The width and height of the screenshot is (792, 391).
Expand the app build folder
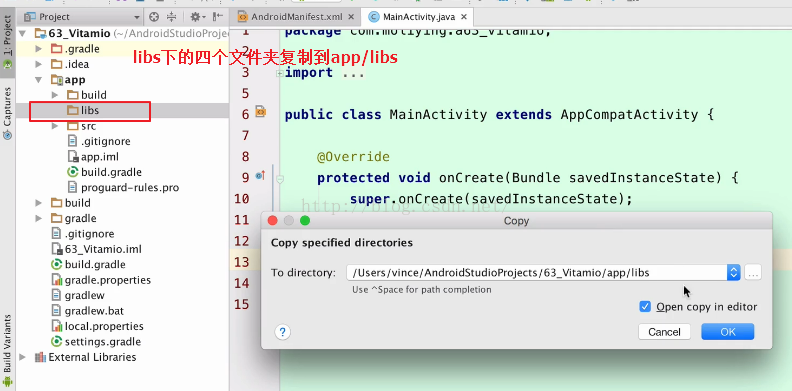(x=55, y=95)
